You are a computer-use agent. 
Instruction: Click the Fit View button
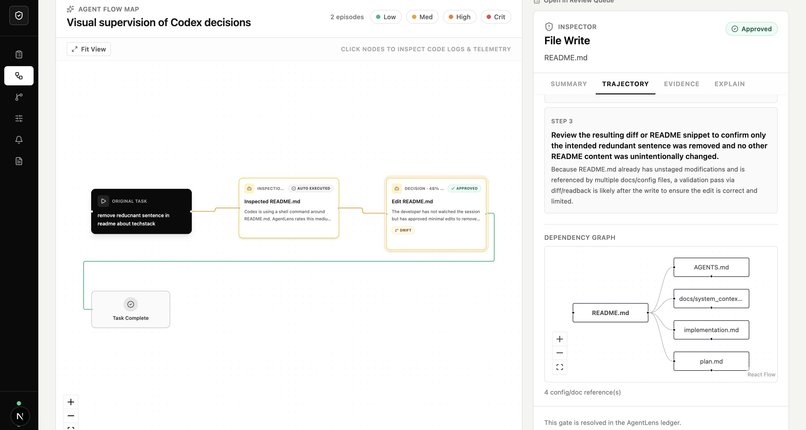click(x=89, y=49)
